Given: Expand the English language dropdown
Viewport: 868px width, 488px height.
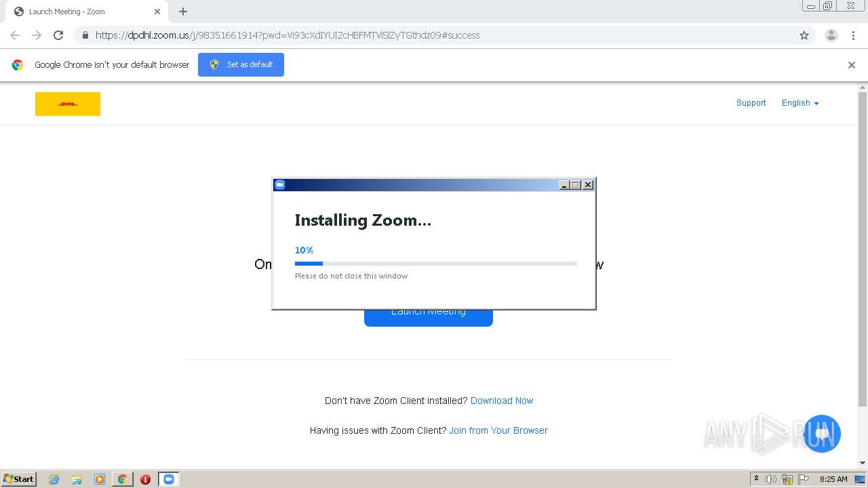Looking at the screenshot, I should coord(800,103).
